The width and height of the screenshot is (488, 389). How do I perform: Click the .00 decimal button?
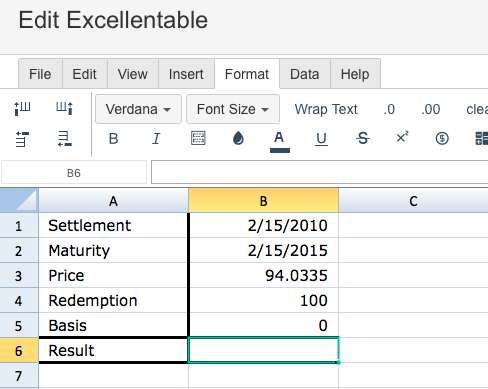click(x=430, y=109)
